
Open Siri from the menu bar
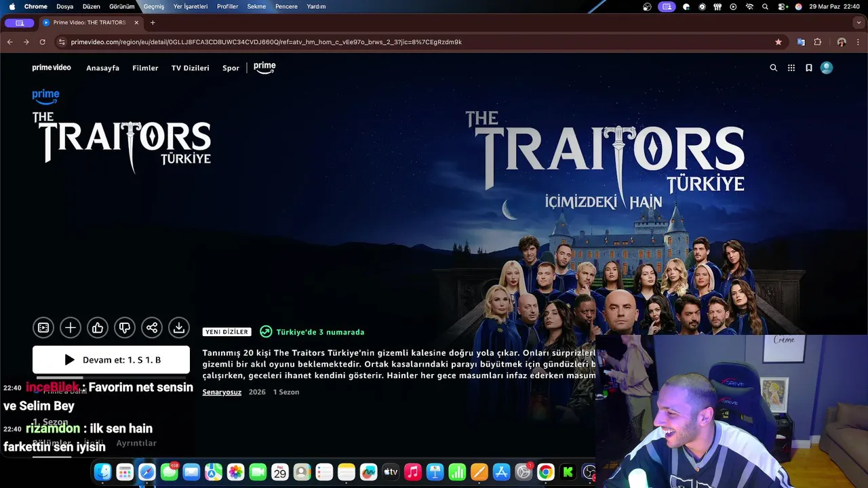tap(799, 7)
